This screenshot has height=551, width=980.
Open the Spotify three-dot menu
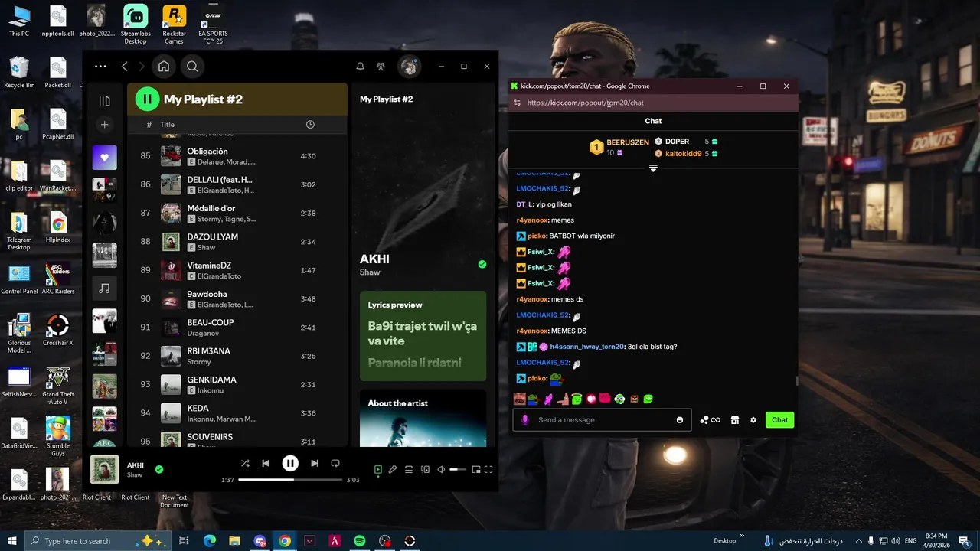point(100,67)
